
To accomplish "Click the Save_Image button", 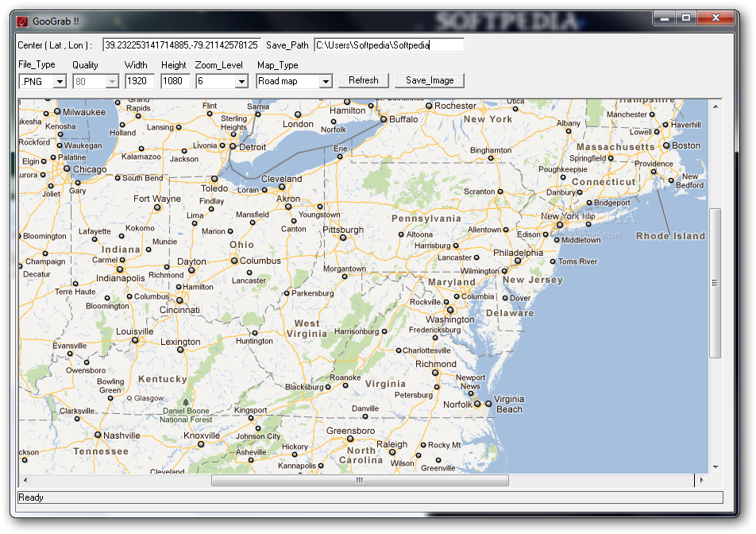I will [430, 80].
